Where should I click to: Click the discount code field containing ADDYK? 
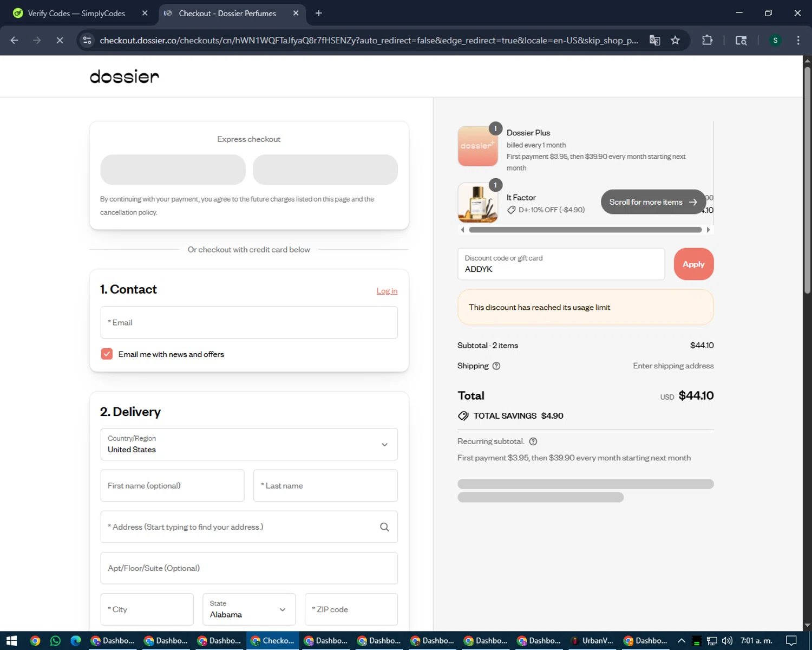coord(561,264)
